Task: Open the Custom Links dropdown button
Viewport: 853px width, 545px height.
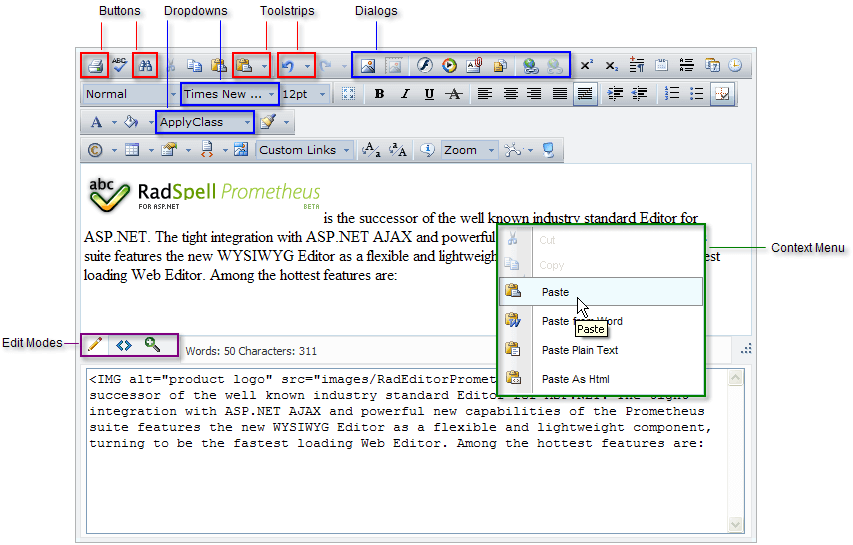Action: pos(304,150)
